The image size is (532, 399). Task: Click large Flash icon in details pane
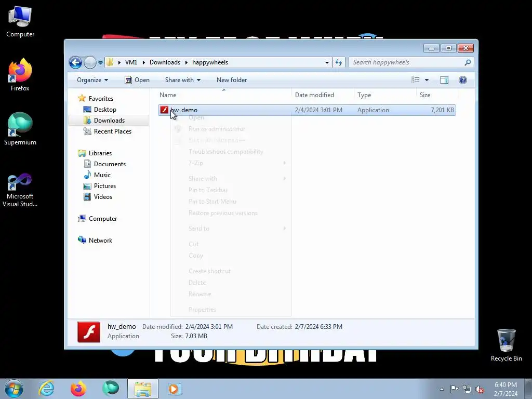(x=89, y=332)
